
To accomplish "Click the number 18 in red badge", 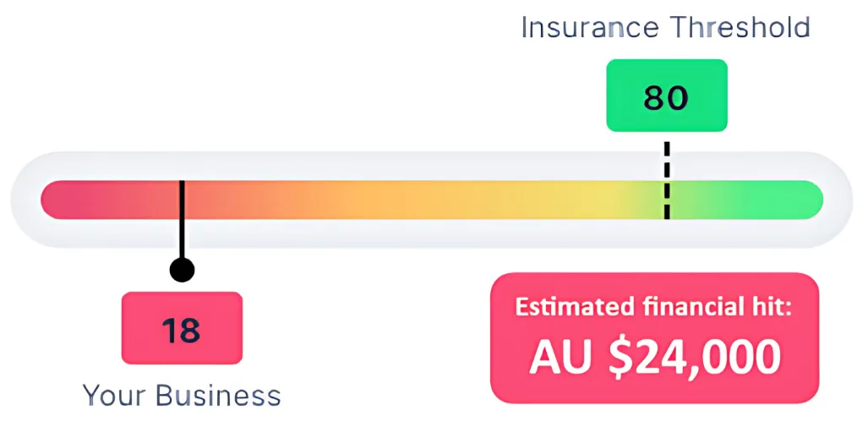I will click(182, 330).
